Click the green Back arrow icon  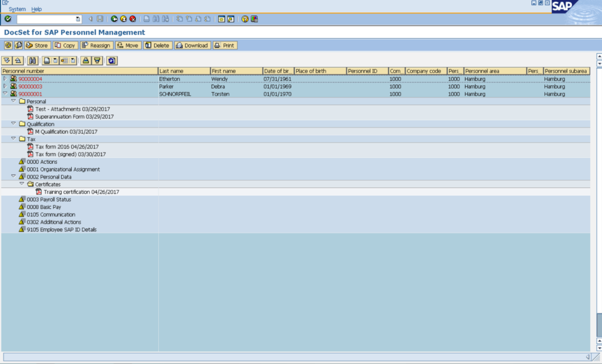point(114,19)
